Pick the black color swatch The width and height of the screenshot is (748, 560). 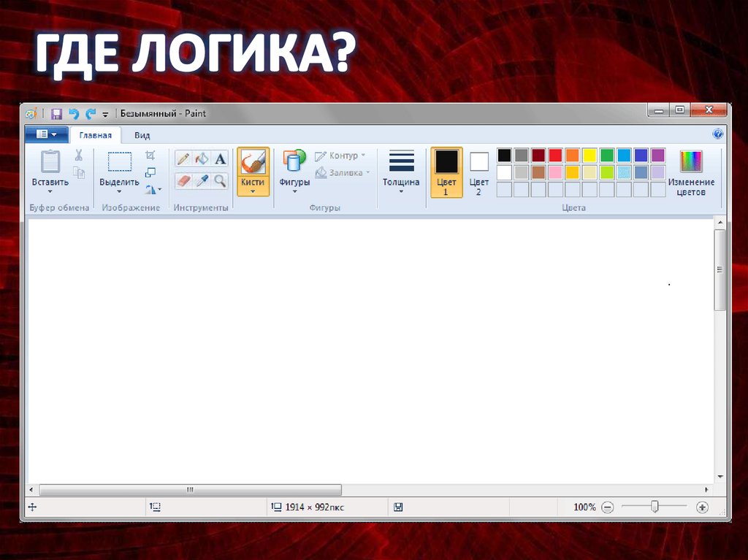point(504,155)
